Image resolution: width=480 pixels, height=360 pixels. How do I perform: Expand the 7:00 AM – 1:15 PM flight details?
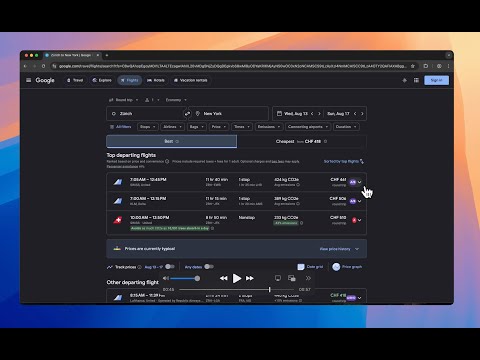(x=360, y=201)
